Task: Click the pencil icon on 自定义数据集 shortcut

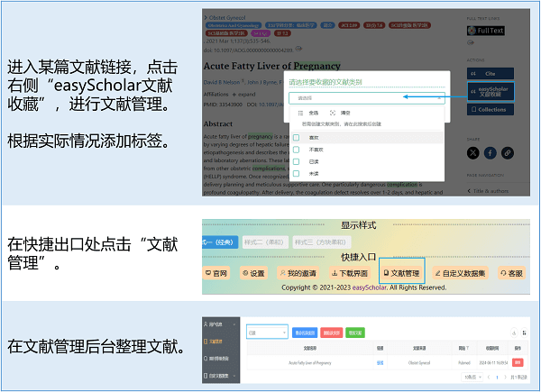Action: click(437, 273)
